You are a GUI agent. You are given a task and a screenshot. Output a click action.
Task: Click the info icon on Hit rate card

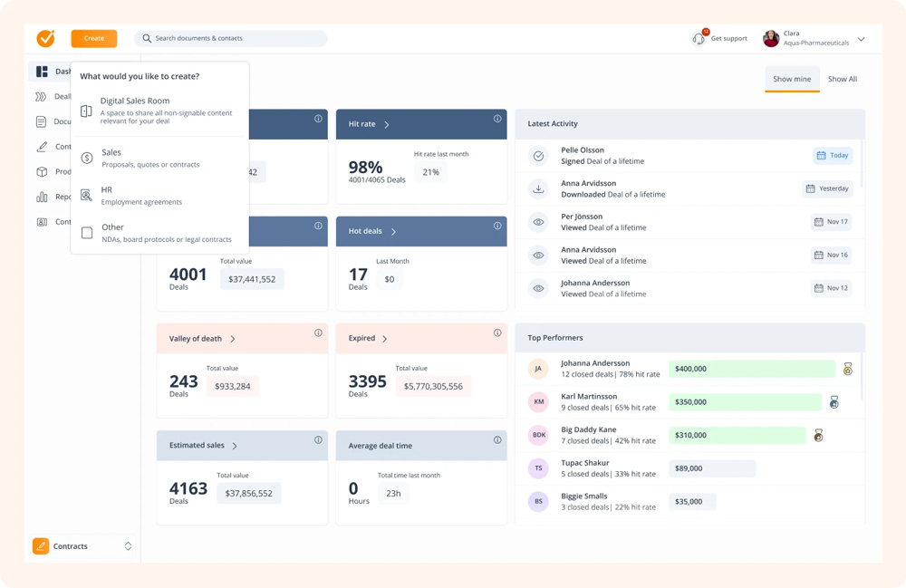497,119
